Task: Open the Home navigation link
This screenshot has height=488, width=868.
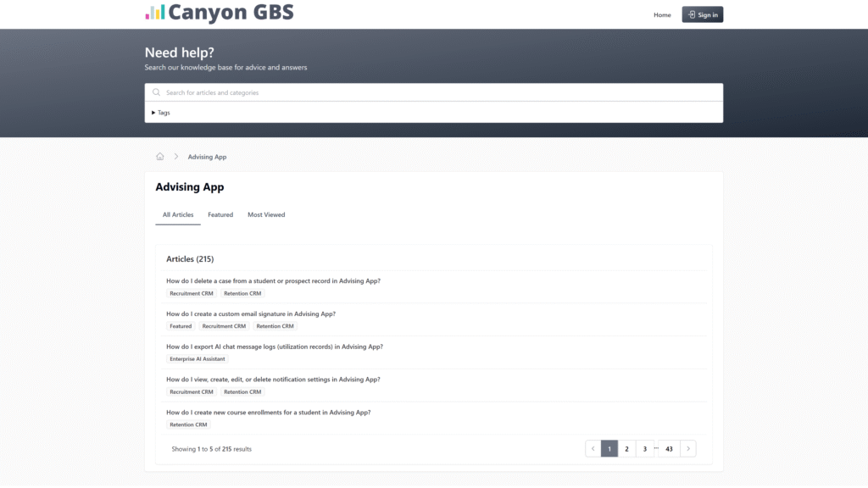Action: (662, 14)
